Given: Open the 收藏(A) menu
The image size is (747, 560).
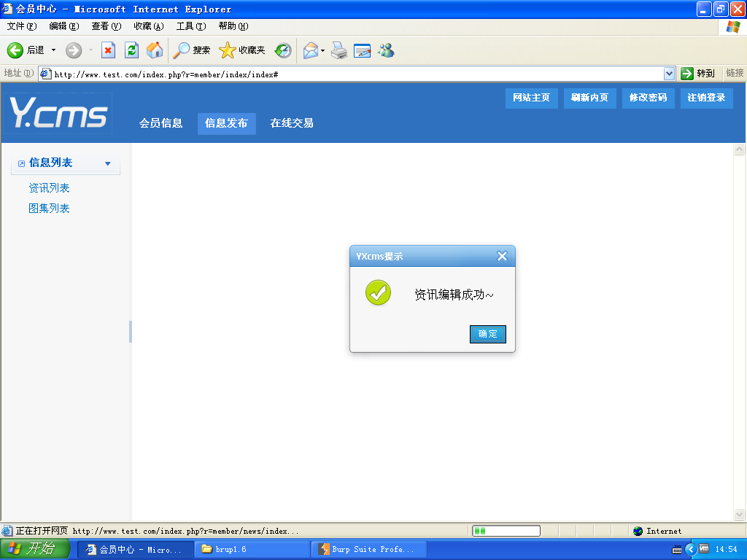Looking at the screenshot, I should pos(149,26).
